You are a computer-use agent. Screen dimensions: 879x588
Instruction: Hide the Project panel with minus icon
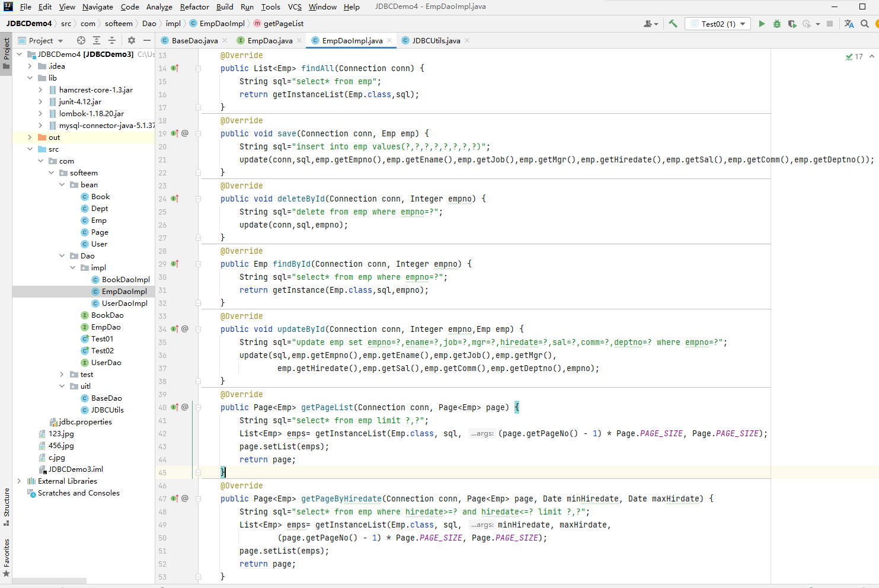(147, 40)
